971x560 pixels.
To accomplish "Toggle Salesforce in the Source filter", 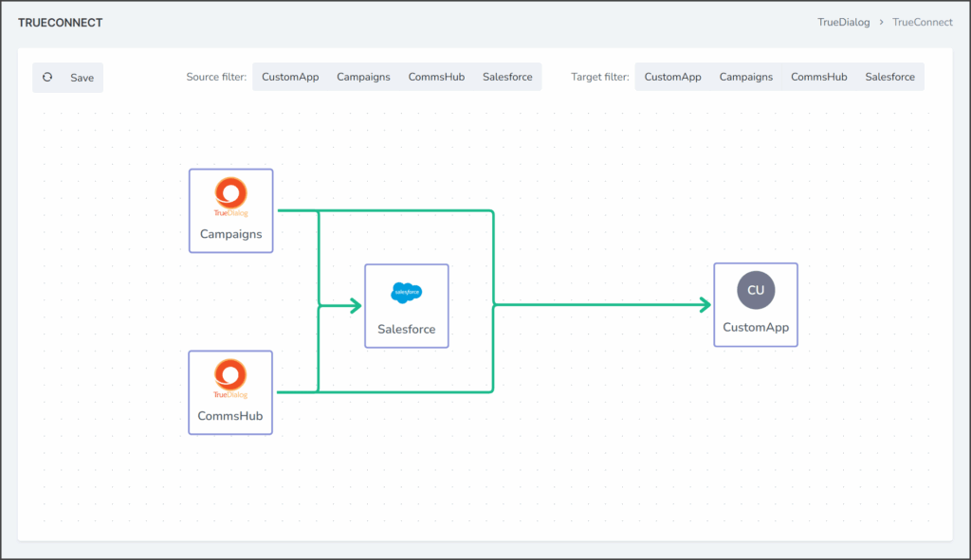I will click(507, 77).
